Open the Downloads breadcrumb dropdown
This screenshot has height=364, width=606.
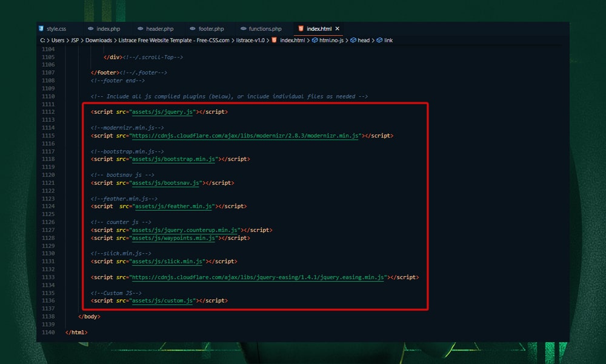click(x=99, y=40)
